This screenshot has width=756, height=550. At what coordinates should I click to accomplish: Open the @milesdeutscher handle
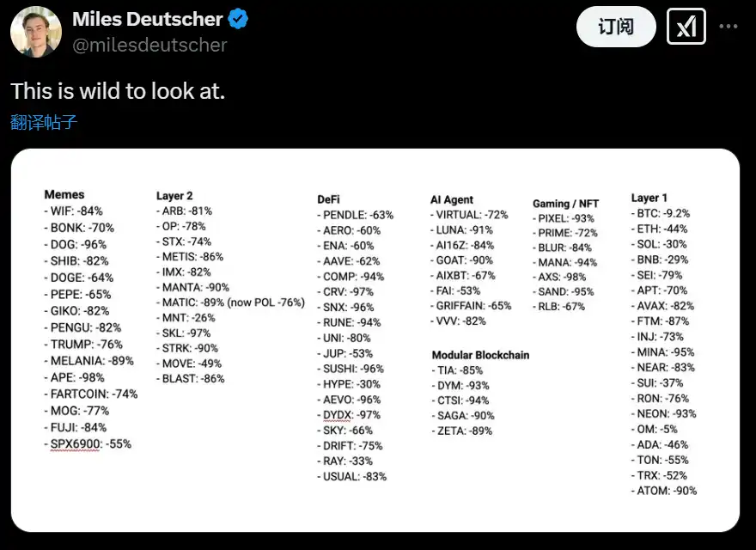pyautogui.click(x=149, y=45)
